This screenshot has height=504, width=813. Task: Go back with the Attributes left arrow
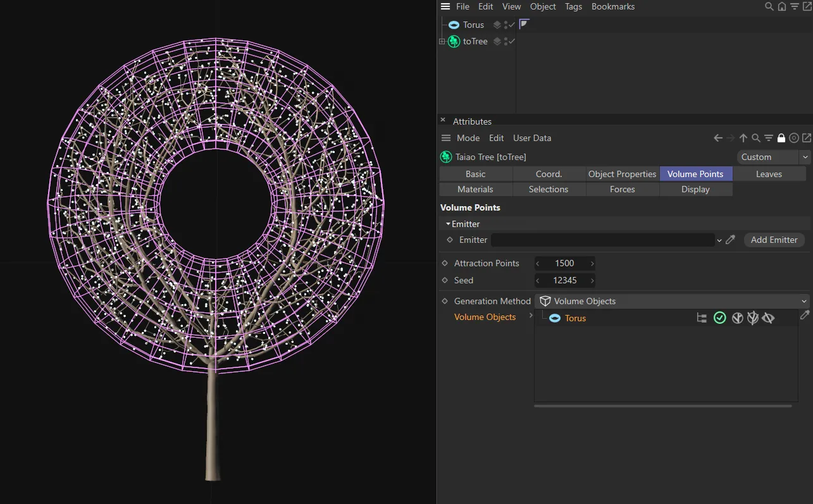tap(718, 138)
